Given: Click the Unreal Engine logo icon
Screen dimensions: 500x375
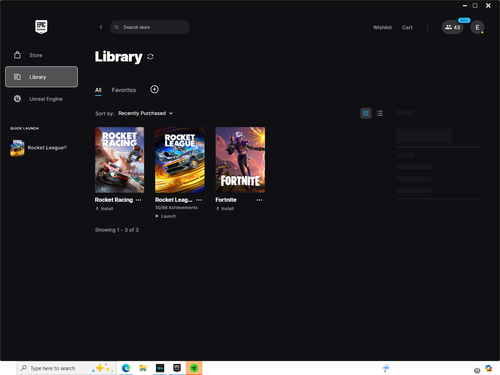Looking at the screenshot, I should coord(17,99).
